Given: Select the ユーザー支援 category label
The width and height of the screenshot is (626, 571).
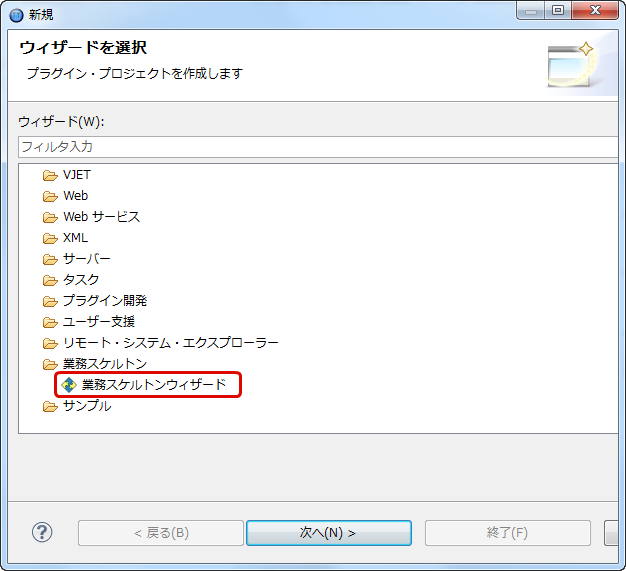Looking at the screenshot, I should [x=99, y=322].
